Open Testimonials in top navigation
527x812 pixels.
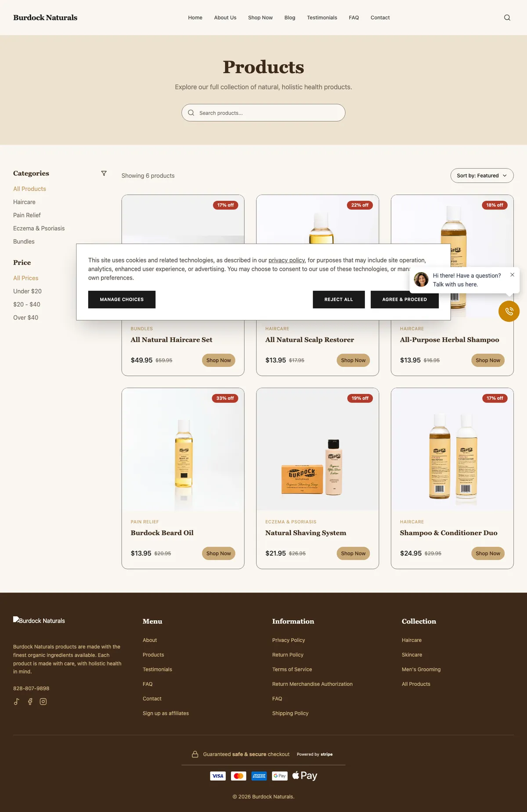tap(322, 18)
